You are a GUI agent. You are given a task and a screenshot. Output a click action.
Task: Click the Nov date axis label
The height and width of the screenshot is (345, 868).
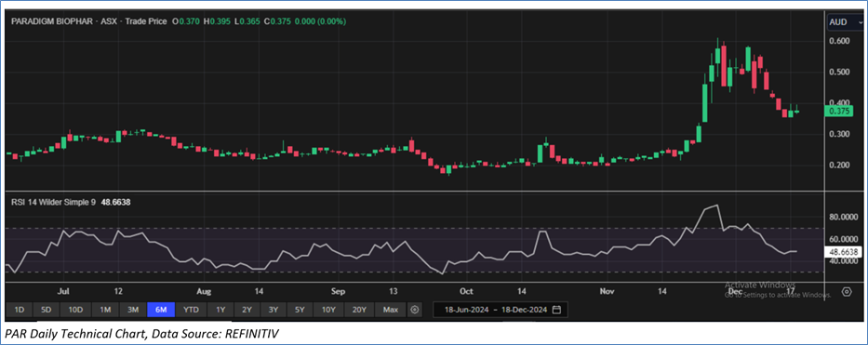(x=607, y=291)
